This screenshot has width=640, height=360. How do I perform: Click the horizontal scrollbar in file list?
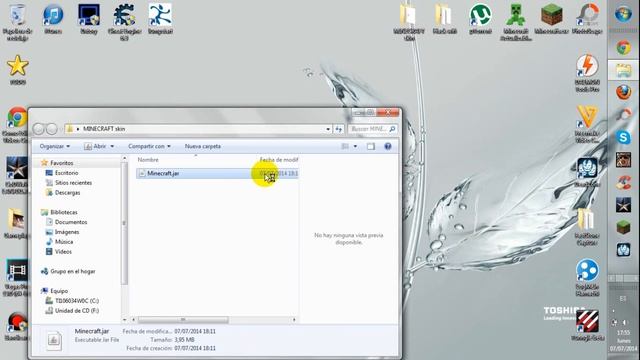click(183, 320)
